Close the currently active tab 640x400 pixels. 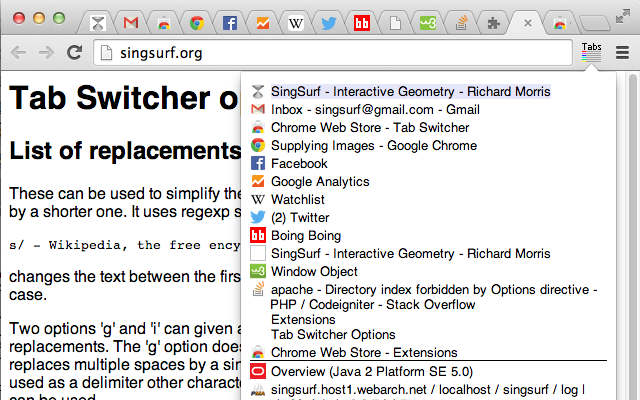(527, 23)
